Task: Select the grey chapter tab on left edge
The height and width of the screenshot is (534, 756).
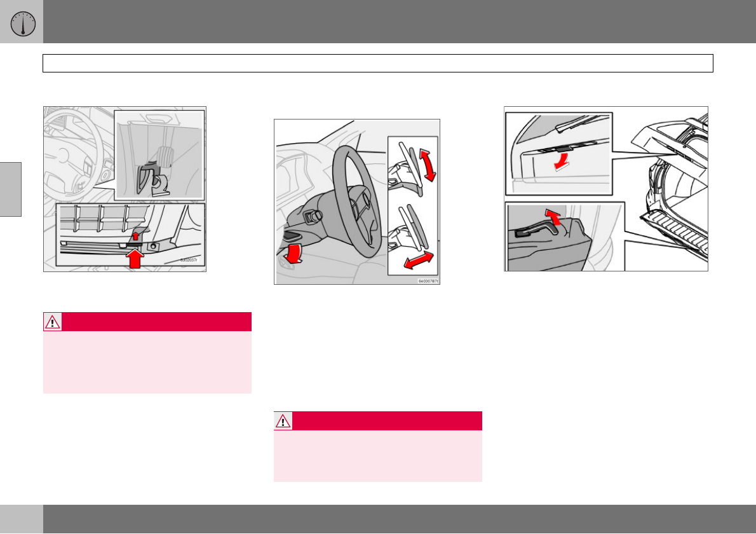Action: [11, 189]
